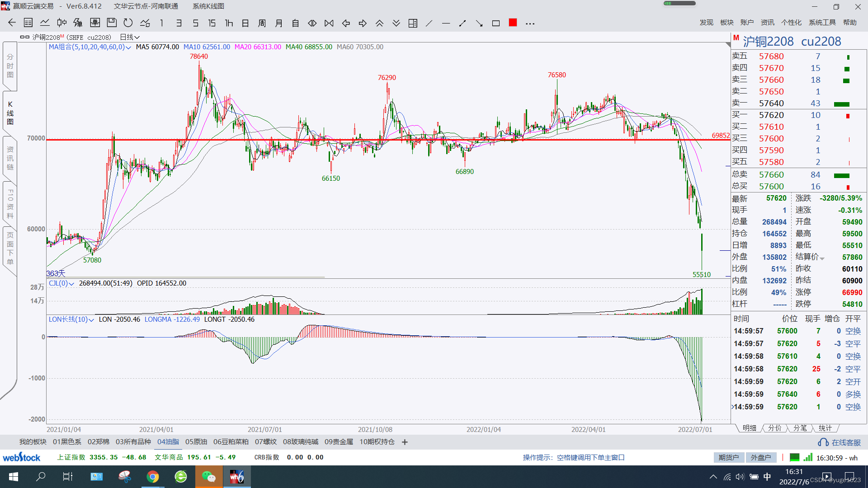Switch to the 分价 tab
The image size is (868, 488).
[x=774, y=428]
